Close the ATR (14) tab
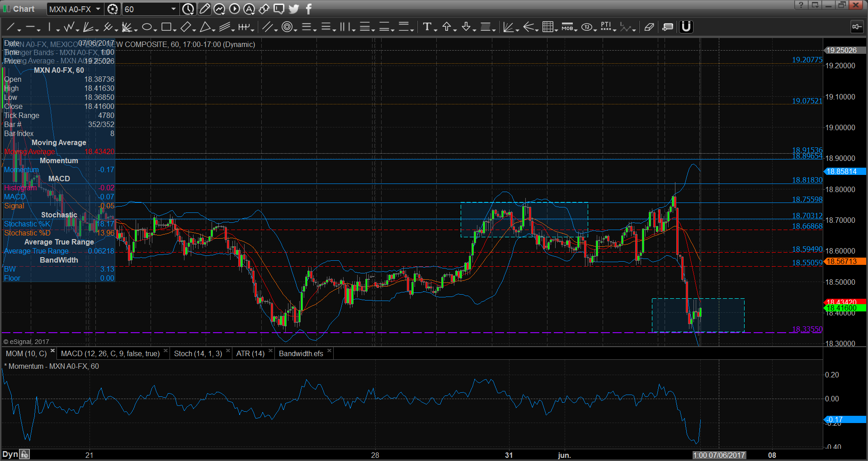The height and width of the screenshot is (461, 868). click(x=270, y=351)
